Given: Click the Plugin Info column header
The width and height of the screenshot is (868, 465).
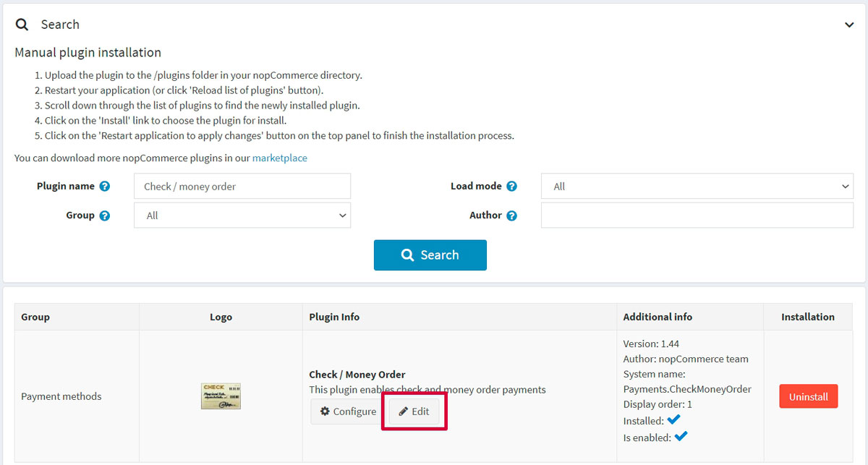Looking at the screenshot, I should tap(334, 317).
